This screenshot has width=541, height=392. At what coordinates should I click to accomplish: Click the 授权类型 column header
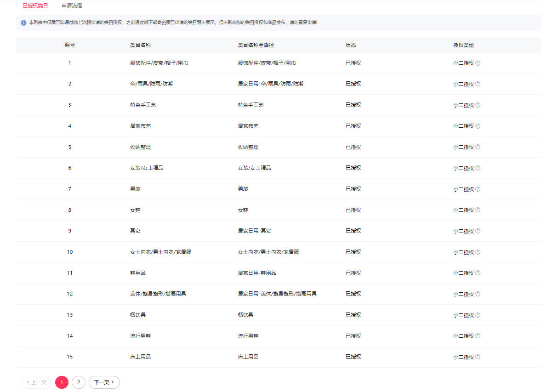coord(463,45)
